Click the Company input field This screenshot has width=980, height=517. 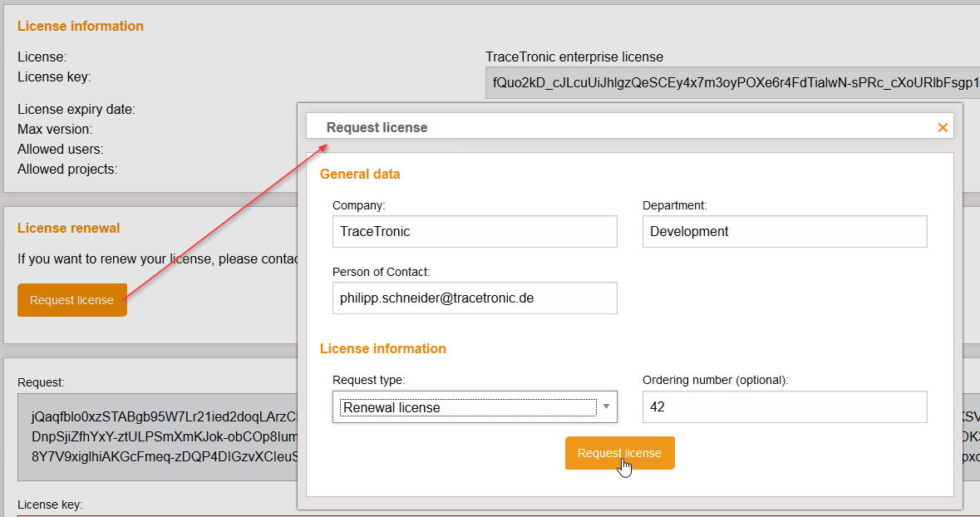point(474,231)
